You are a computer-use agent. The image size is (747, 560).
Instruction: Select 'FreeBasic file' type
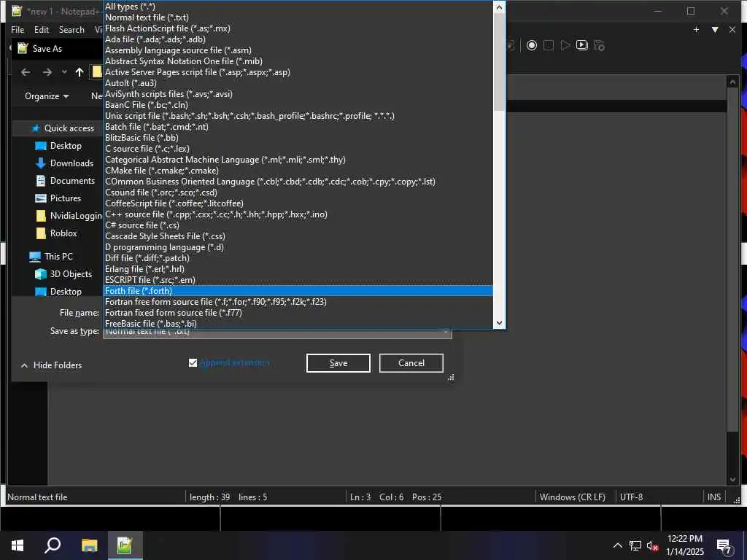pos(298,323)
